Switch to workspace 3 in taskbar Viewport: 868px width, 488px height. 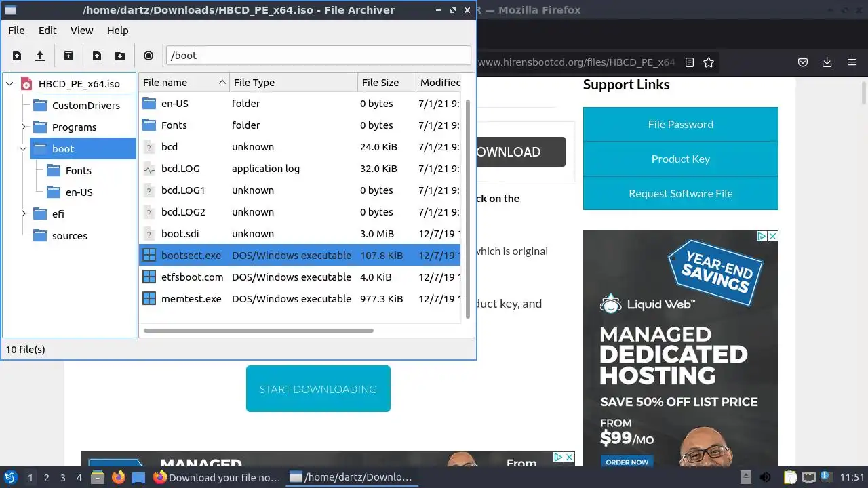point(63,477)
